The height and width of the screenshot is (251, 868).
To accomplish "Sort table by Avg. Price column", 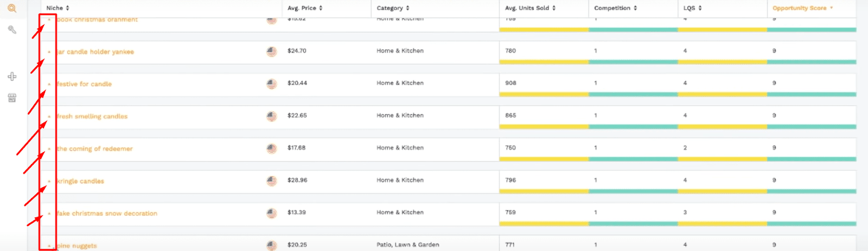I will [304, 8].
